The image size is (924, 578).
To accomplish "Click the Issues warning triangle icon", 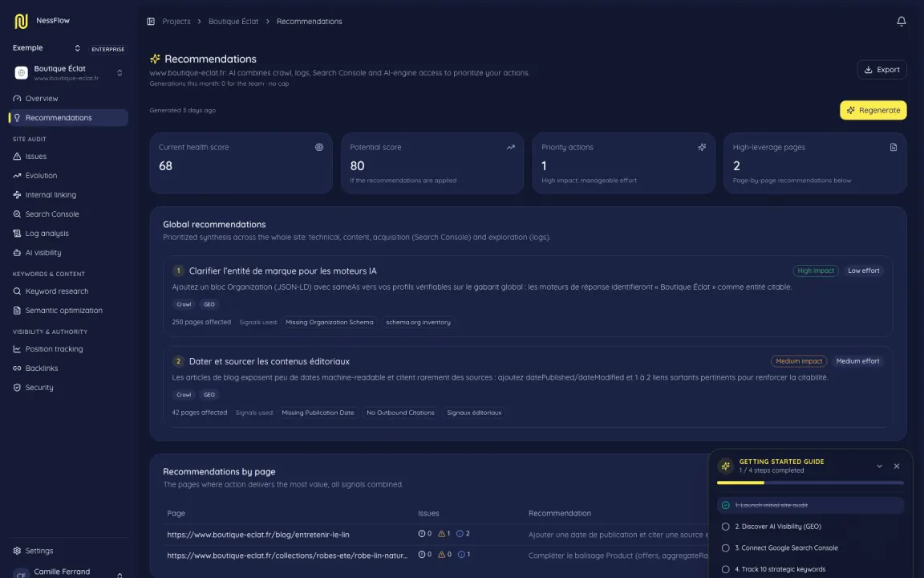I will point(17,157).
